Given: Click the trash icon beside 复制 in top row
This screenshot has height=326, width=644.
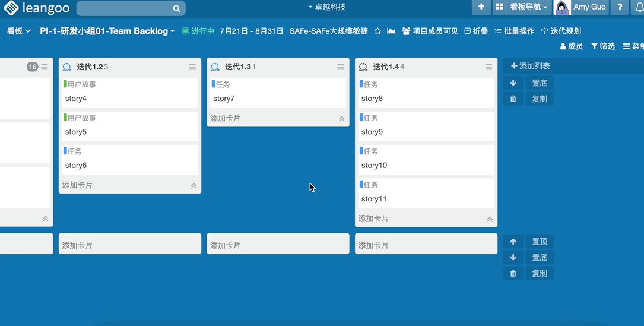Looking at the screenshot, I should [513, 99].
